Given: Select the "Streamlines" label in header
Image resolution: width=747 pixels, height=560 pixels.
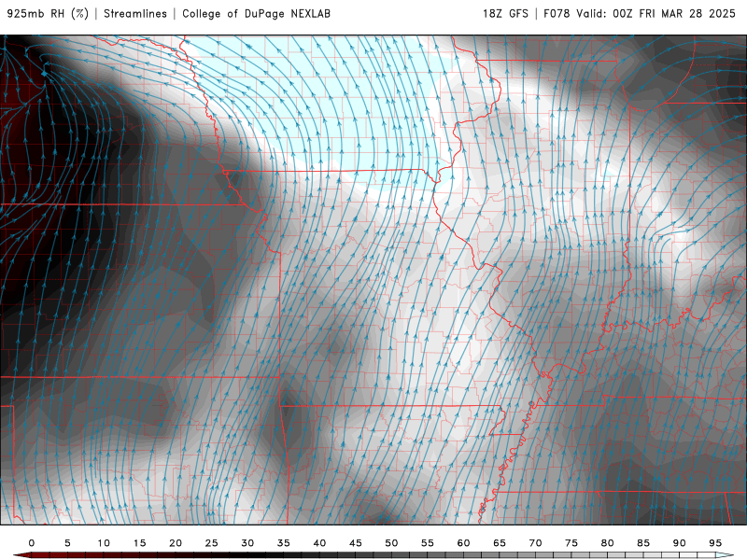Looking at the screenshot, I should tap(135, 14).
